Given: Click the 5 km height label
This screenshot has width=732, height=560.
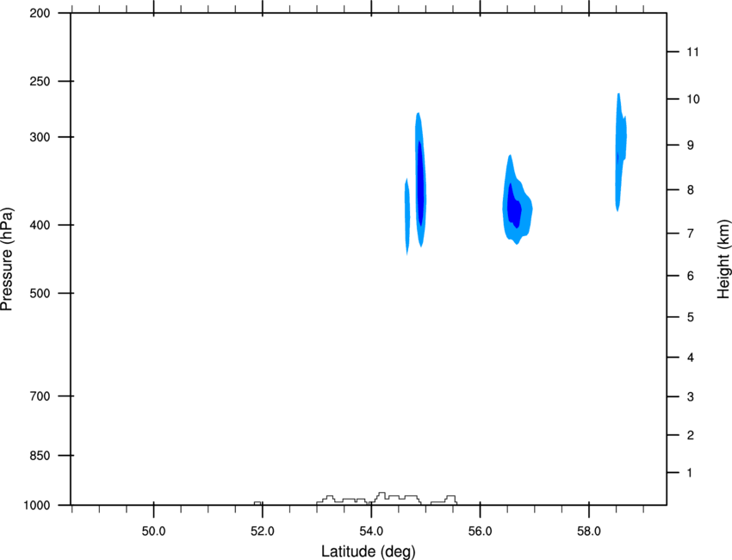Looking at the screenshot, I should click(x=691, y=317).
